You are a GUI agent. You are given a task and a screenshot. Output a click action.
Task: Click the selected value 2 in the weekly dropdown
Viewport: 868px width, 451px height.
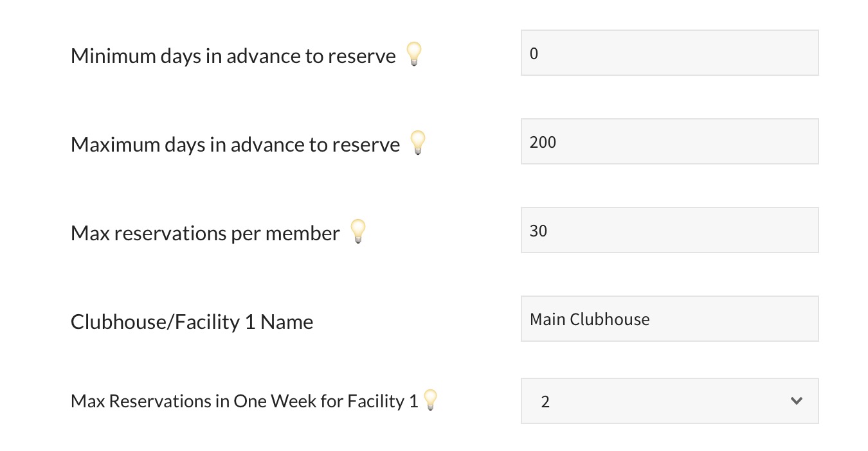click(545, 402)
